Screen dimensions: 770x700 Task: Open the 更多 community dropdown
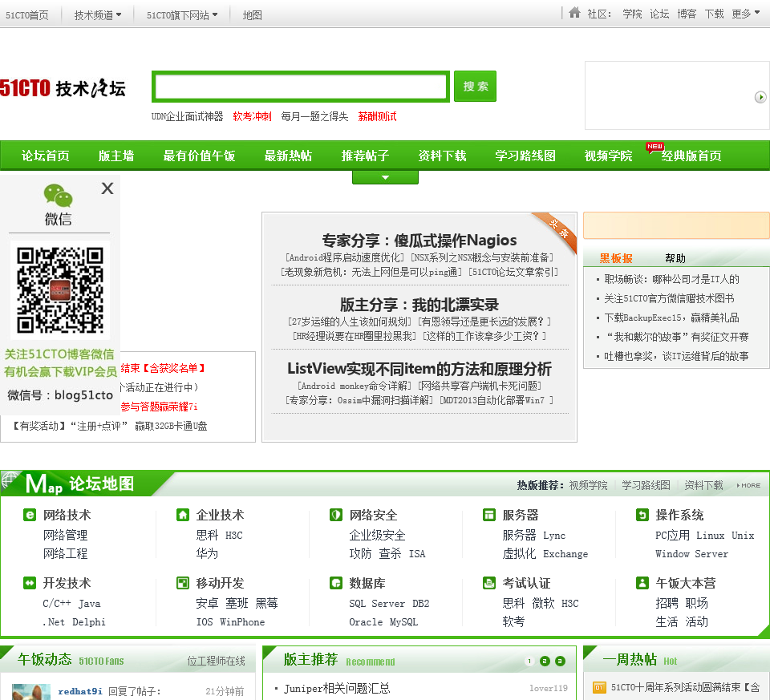(x=745, y=14)
